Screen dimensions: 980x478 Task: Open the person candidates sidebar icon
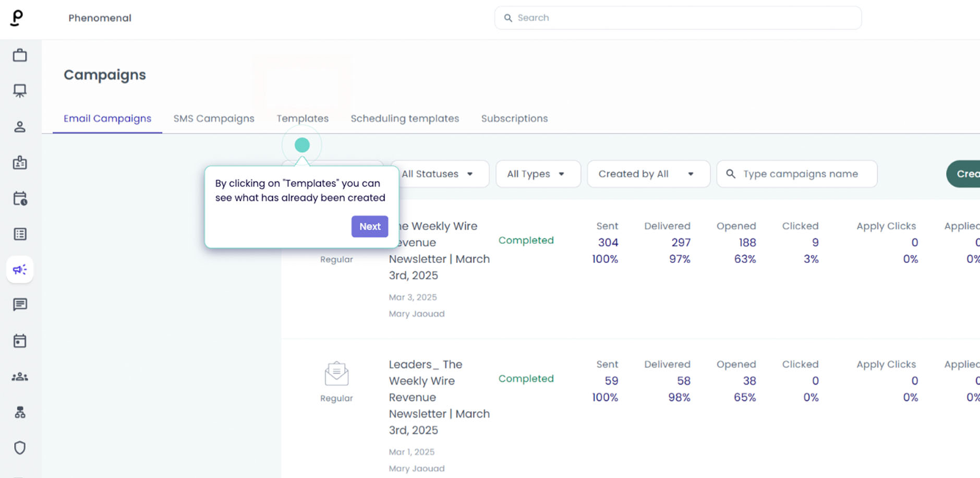[x=20, y=127]
